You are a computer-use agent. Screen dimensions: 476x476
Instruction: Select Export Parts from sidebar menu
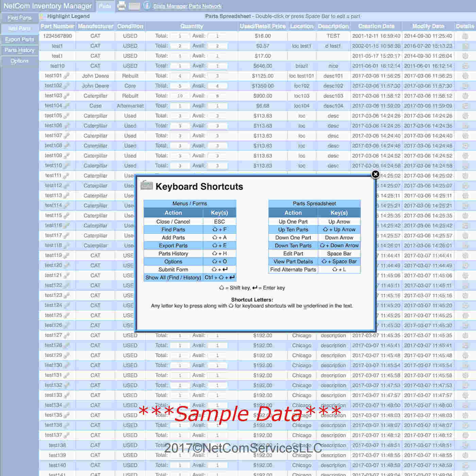(x=19, y=39)
